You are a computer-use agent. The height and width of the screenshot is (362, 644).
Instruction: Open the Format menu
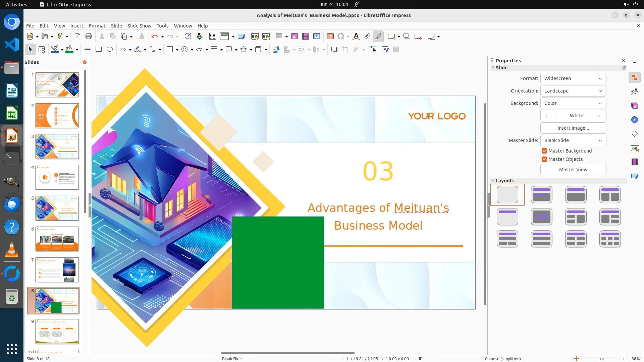tap(97, 26)
